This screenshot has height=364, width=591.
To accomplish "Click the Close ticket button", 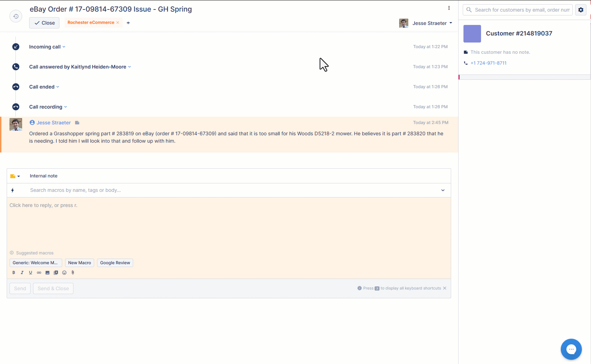I will 44,23.
